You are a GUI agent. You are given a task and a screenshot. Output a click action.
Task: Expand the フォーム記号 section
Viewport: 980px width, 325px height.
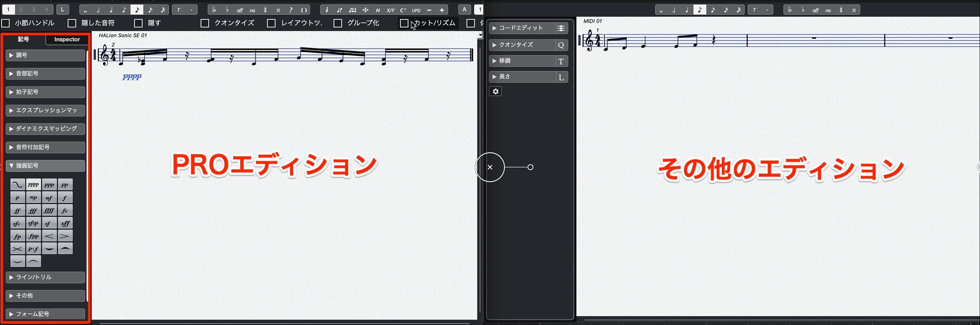point(46,314)
